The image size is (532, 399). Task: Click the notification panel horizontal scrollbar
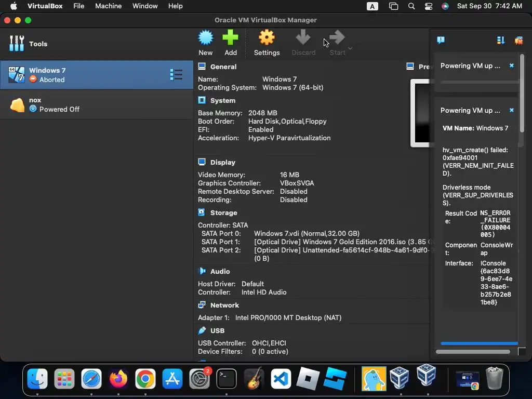coord(473,352)
